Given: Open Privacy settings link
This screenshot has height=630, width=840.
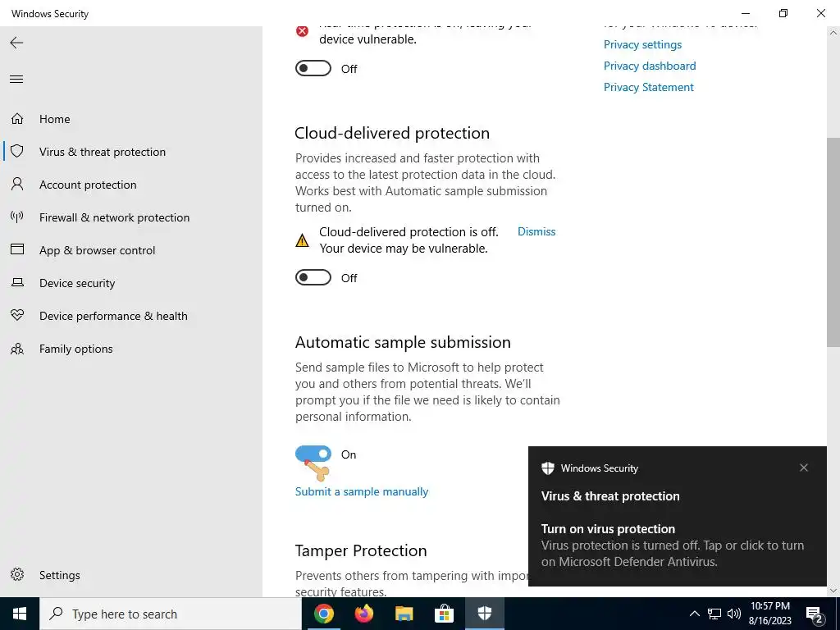Looking at the screenshot, I should pos(642,44).
